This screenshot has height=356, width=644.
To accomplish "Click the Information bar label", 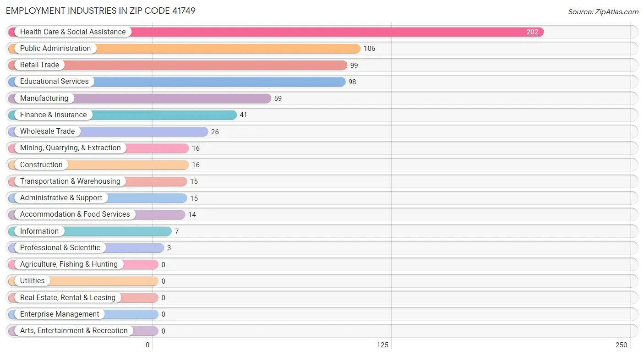I will (x=39, y=231).
